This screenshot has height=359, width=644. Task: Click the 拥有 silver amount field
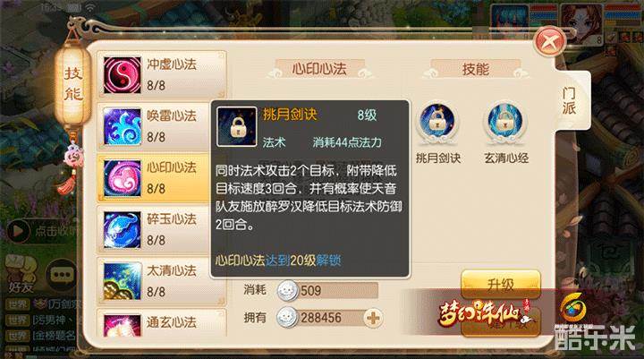pyautogui.click(x=331, y=318)
